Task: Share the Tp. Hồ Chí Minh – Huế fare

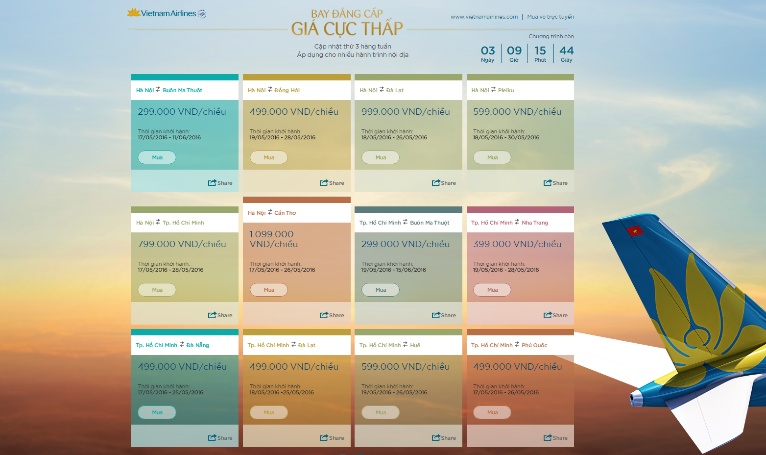Action: (x=444, y=438)
